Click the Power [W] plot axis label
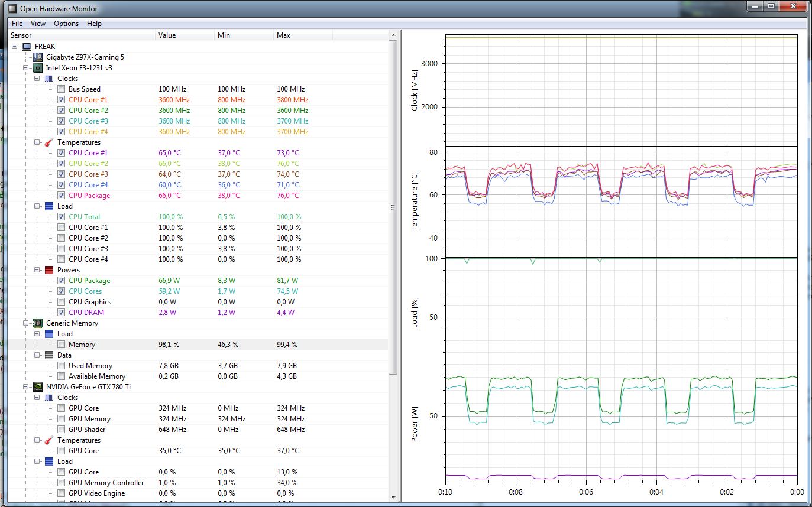 point(415,424)
